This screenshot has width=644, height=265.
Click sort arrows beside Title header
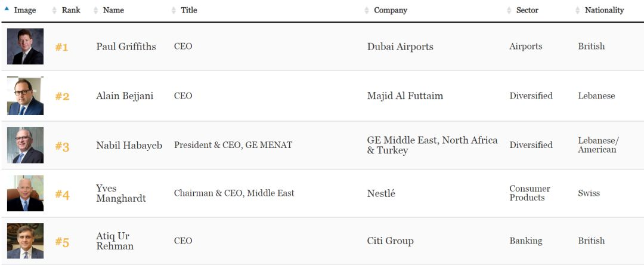[x=174, y=11]
